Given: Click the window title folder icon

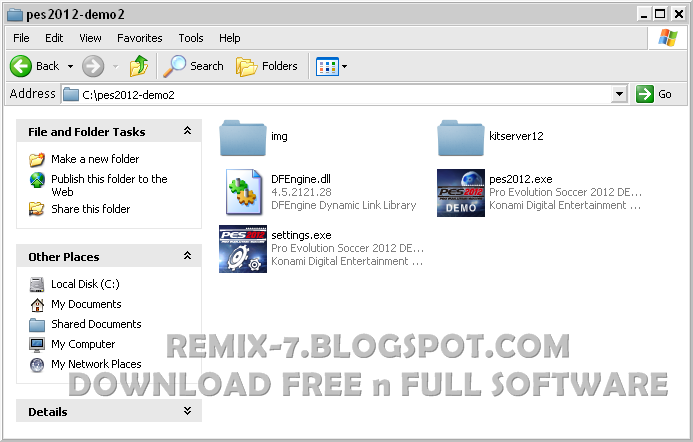Looking at the screenshot, I should tap(15, 15).
